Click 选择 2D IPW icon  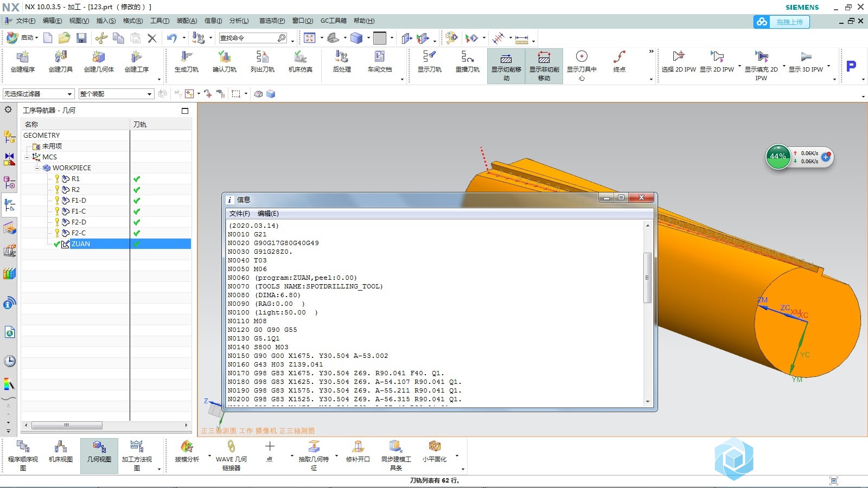tap(679, 62)
